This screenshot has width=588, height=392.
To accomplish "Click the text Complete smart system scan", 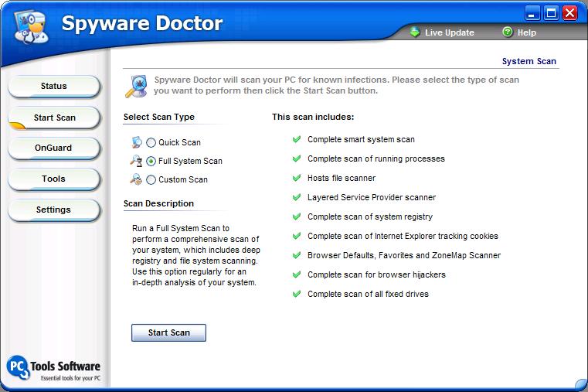I will pyautogui.click(x=361, y=139).
